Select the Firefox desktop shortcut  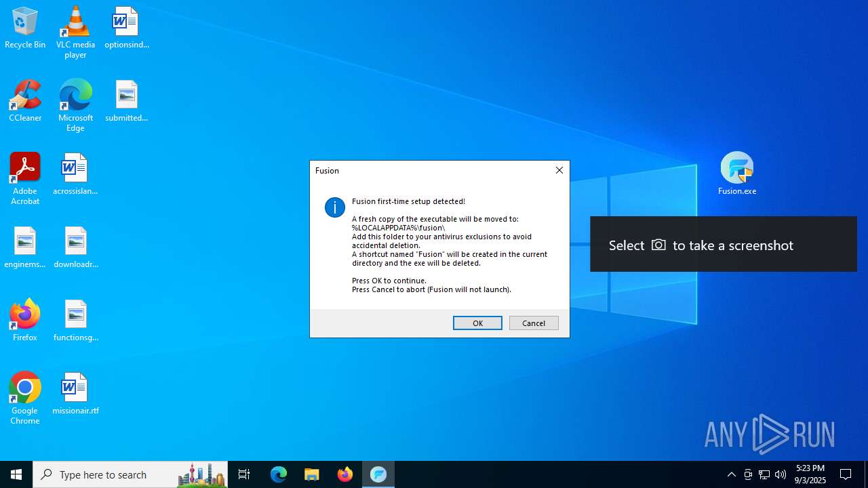[x=25, y=321]
